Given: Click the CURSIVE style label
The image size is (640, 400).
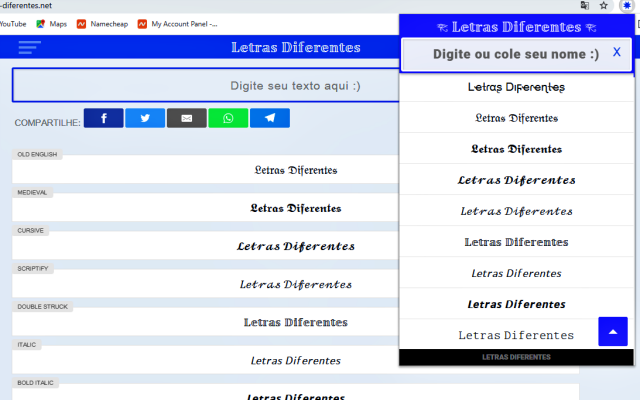Looking at the screenshot, I should pyautogui.click(x=31, y=230).
